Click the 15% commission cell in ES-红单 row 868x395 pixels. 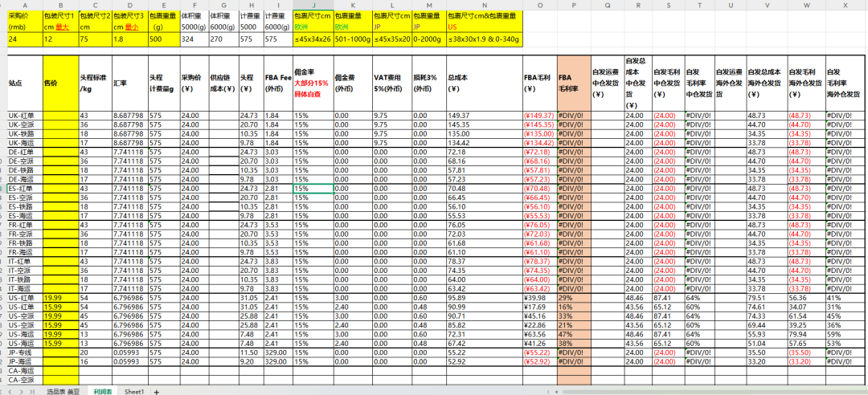[x=313, y=188]
